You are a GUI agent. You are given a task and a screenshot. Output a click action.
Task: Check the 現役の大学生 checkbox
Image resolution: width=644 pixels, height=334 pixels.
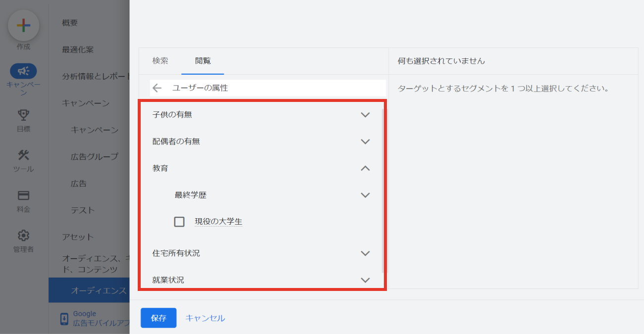coord(179,222)
